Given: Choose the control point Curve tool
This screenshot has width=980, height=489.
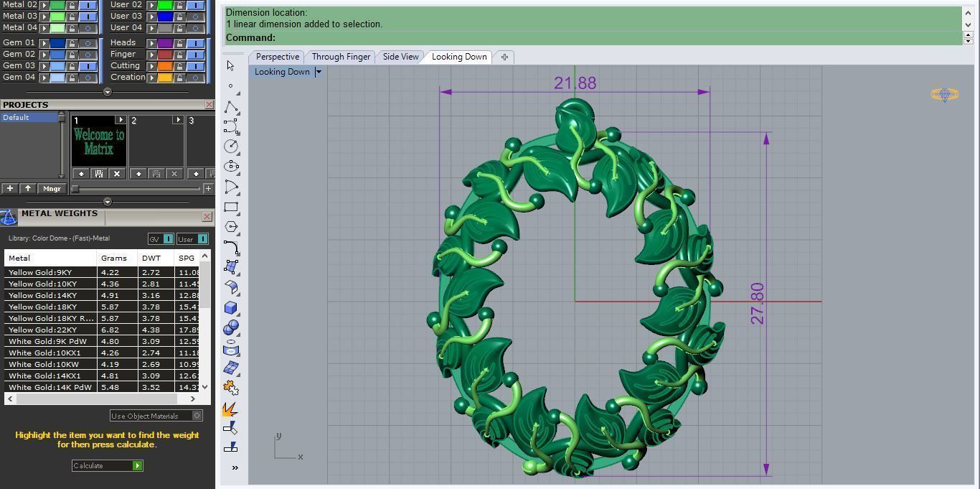Looking at the screenshot, I should point(231,126).
